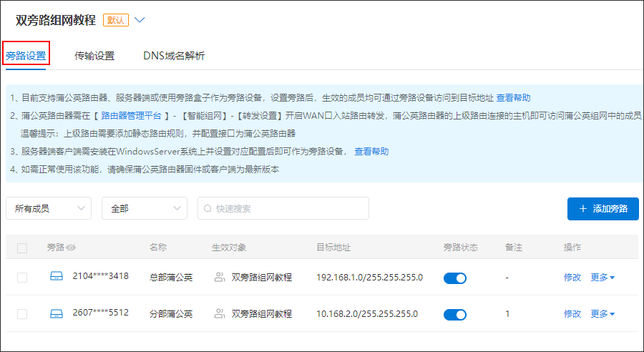Open the DNS域名解析 tab
Viewport: 644px width, 352px height.
click(x=174, y=56)
